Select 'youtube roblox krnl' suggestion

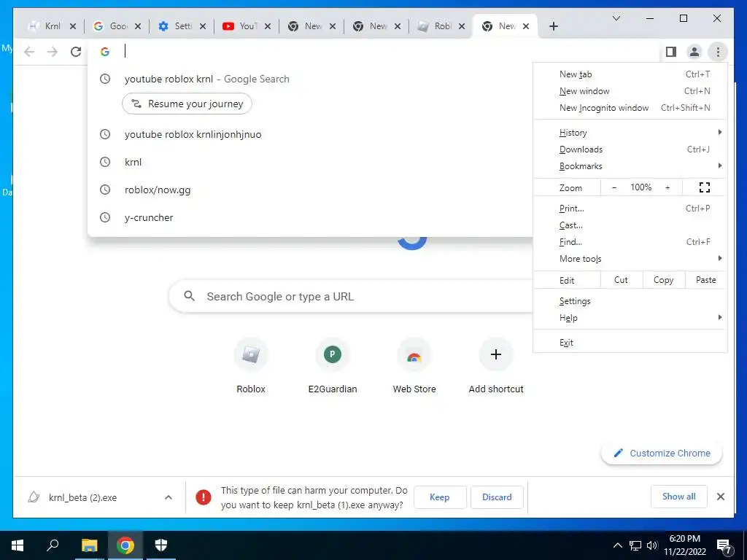[x=309, y=79]
